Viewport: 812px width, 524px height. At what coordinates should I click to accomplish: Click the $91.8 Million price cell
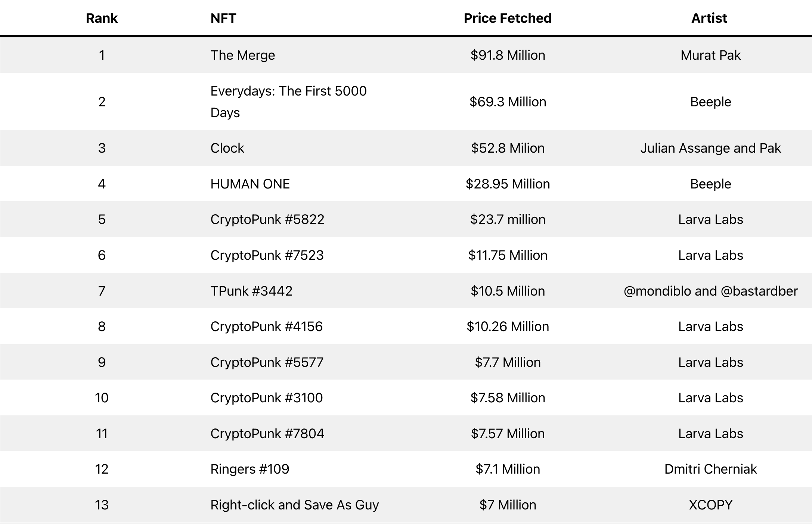[x=508, y=55]
